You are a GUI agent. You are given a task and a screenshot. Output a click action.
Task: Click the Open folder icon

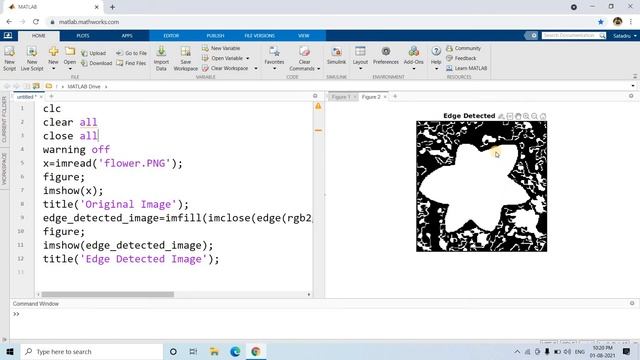click(x=70, y=52)
